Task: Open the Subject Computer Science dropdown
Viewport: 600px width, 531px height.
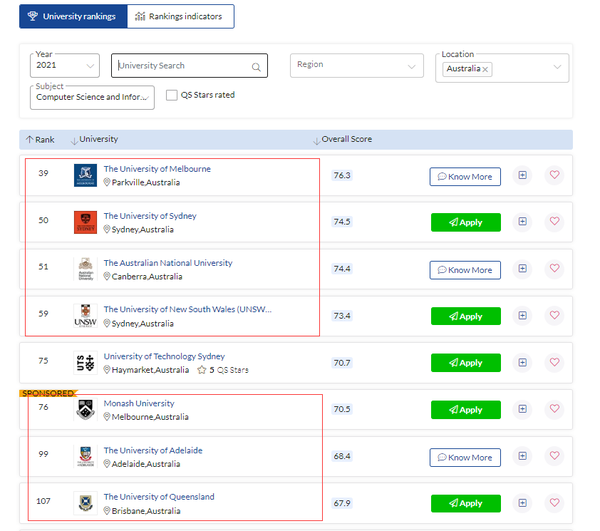Action: (x=92, y=98)
